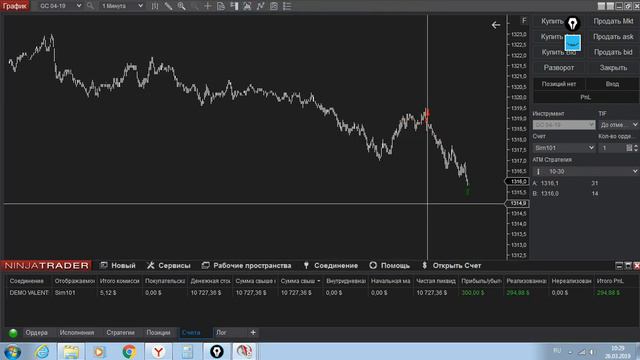Open the Помощь menu
640x360 pixels.
point(389,265)
